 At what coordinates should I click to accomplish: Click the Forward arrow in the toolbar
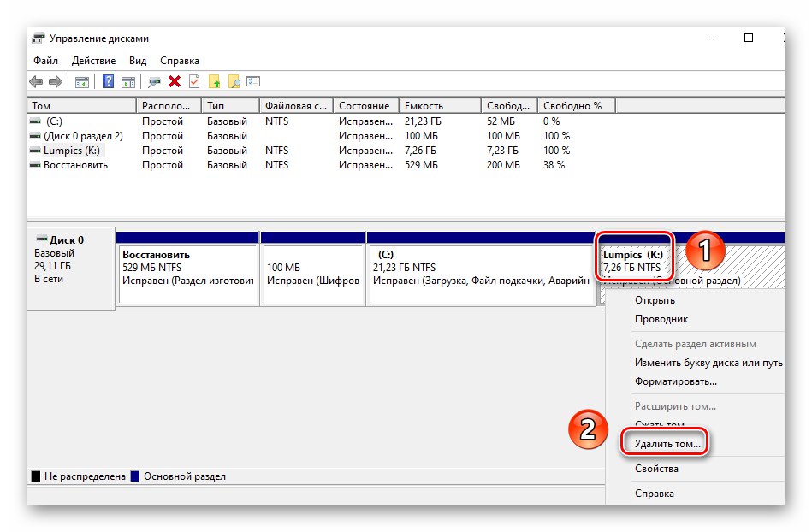click(x=56, y=82)
